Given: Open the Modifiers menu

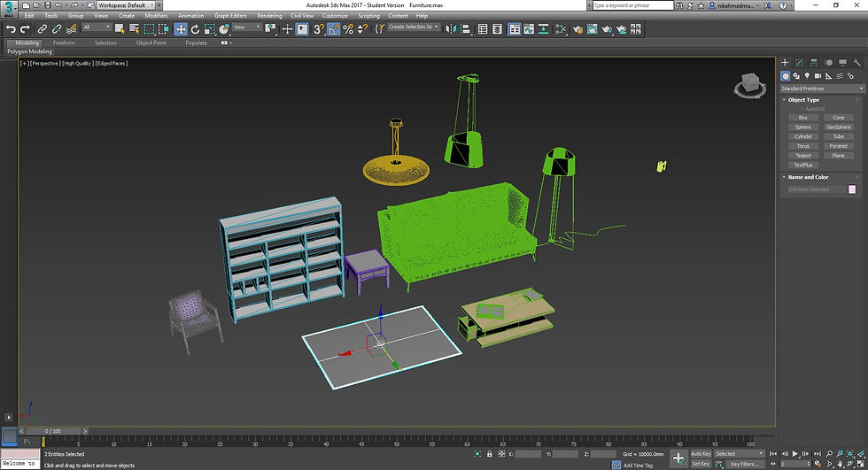Looking at the screenshot, I should pyautogui.click(x=156, y=15).
